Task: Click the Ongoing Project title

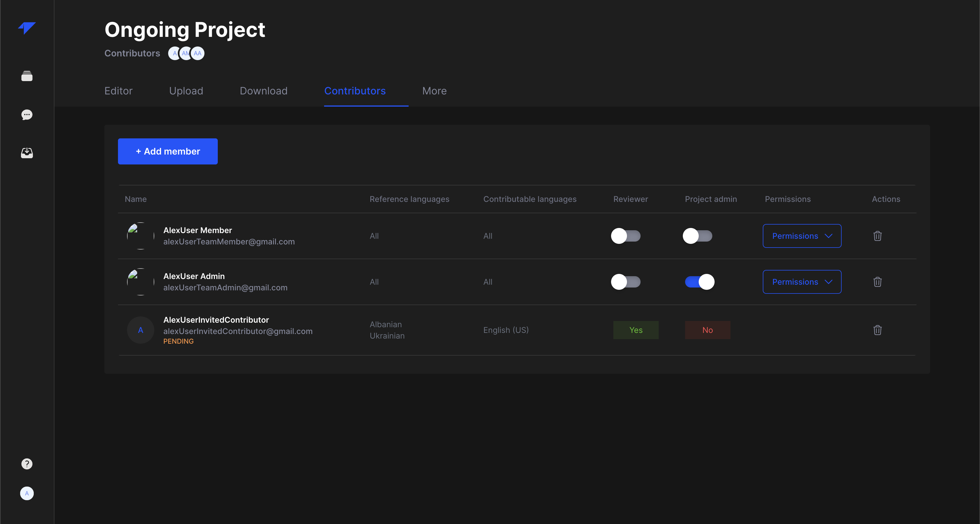Action: (x=185, y=30)
